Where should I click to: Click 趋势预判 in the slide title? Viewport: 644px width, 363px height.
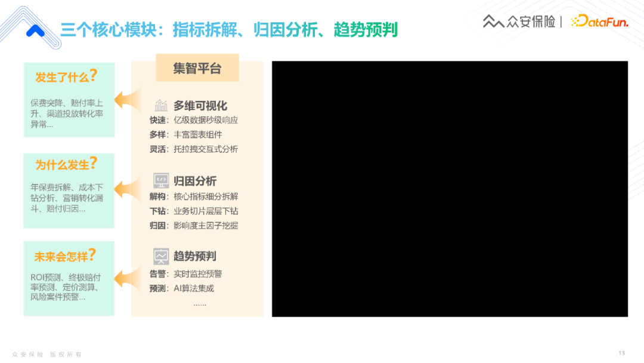point(366,30)
